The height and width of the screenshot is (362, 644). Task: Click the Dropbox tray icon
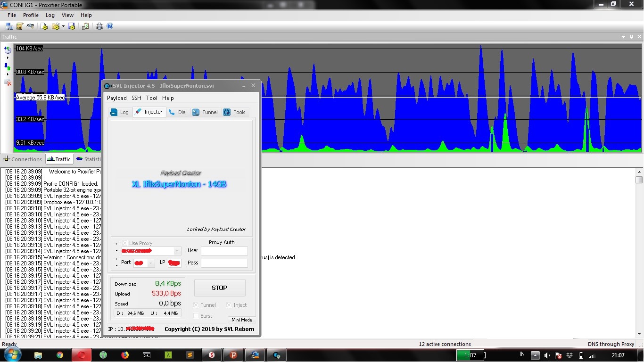[x=570, y=355]
